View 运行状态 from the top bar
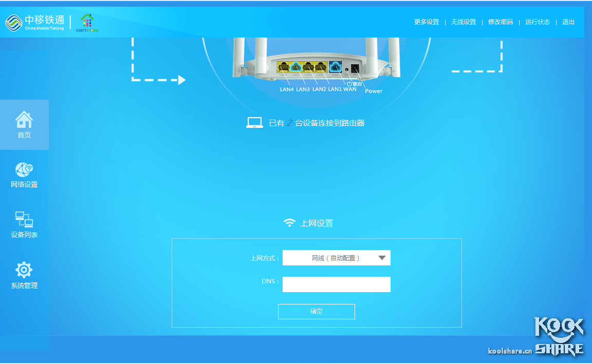The image size is (592, 364). pos(537,22)
